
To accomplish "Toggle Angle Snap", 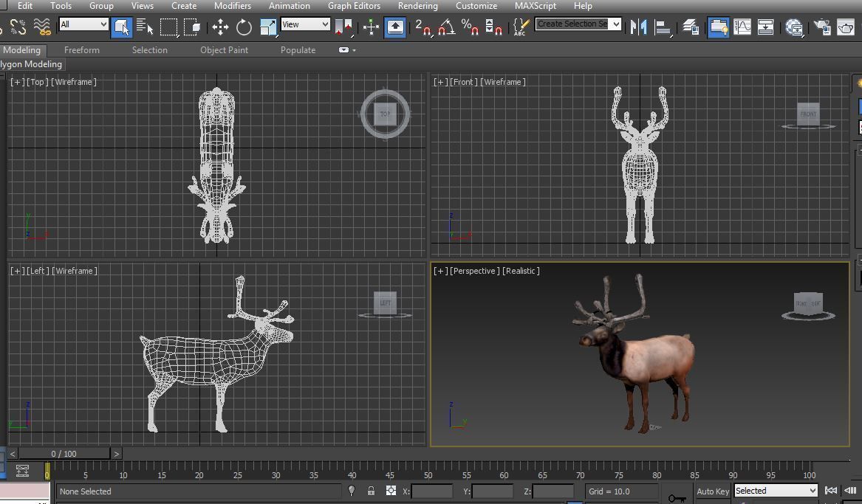I will [x=446, y=27].
